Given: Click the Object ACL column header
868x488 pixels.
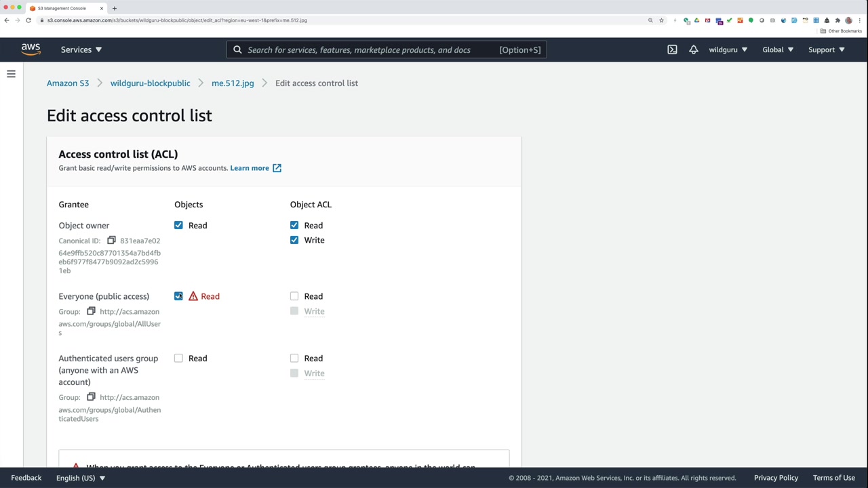Looking at the screenshot, I should point(311,204).
